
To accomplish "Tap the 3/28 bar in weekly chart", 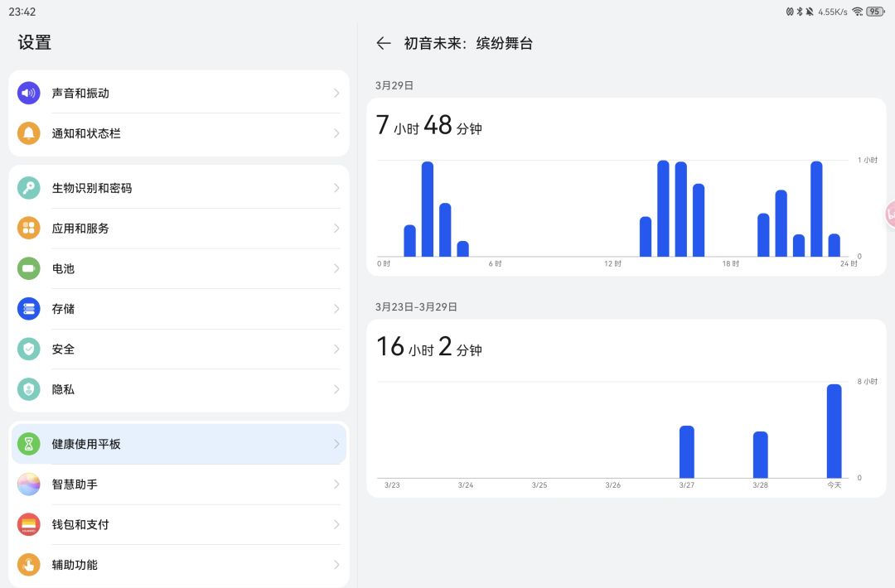I will point(760,455).
